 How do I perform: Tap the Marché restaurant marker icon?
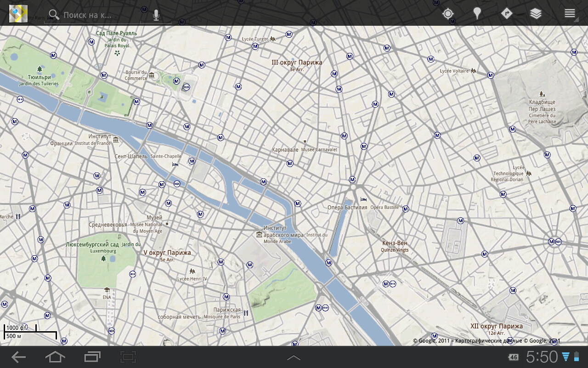click(18, 216)
